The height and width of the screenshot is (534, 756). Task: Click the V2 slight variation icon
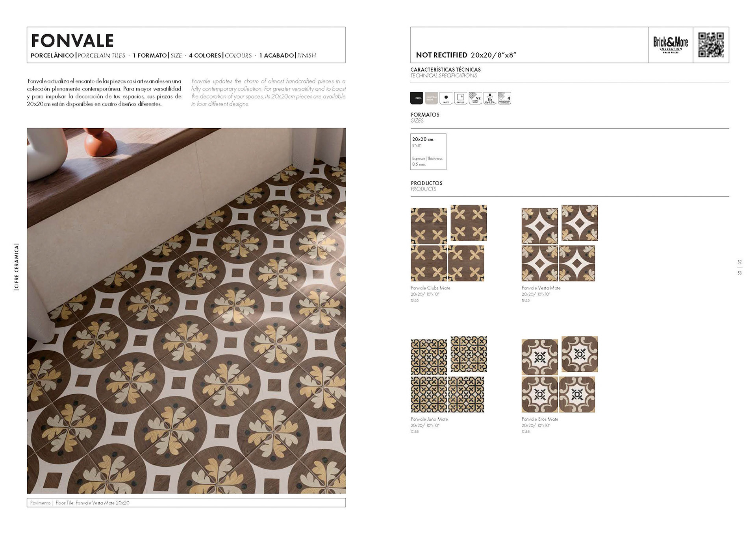coord(475,98)
